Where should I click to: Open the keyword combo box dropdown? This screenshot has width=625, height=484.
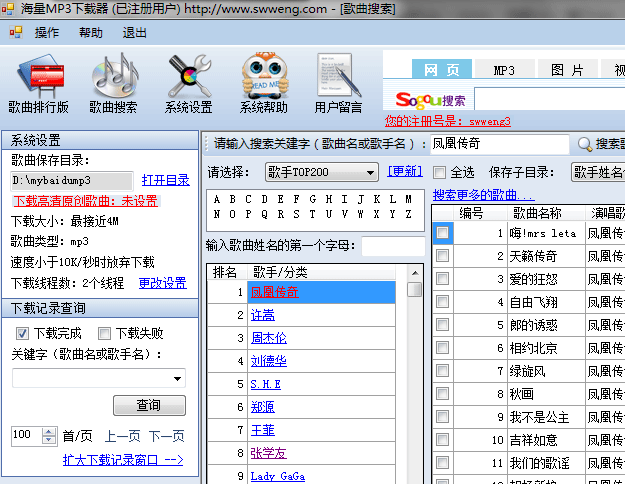tap(178, 378)
